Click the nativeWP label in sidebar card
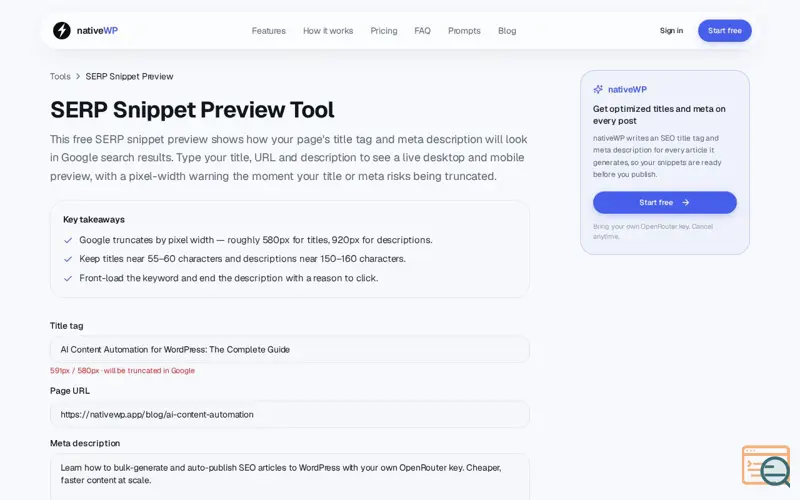The image size is (800, 500). point(627,89)
